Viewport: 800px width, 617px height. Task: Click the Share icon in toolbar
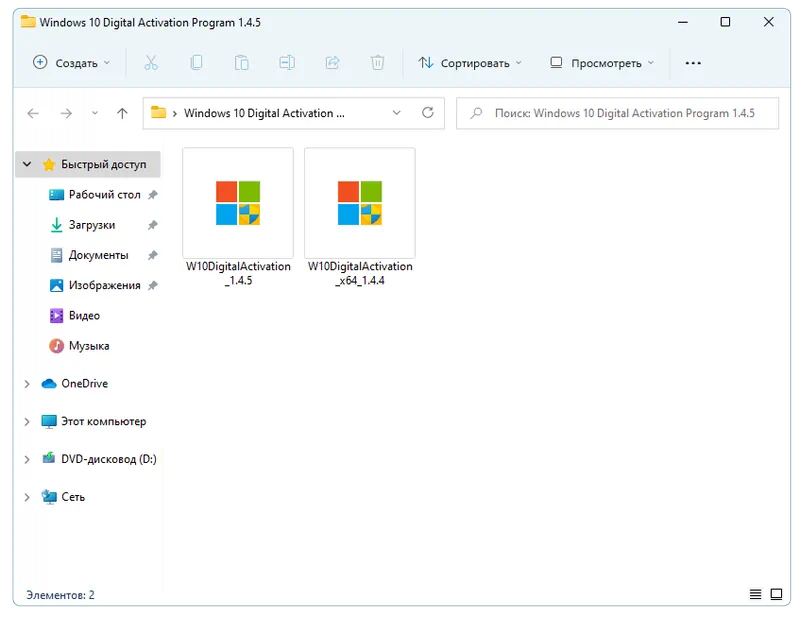[332, 63]
